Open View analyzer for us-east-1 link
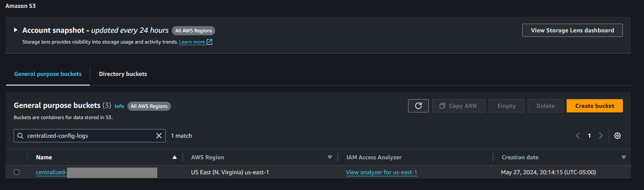The height and width of the screenshot is (190, 644). point(382,172)
